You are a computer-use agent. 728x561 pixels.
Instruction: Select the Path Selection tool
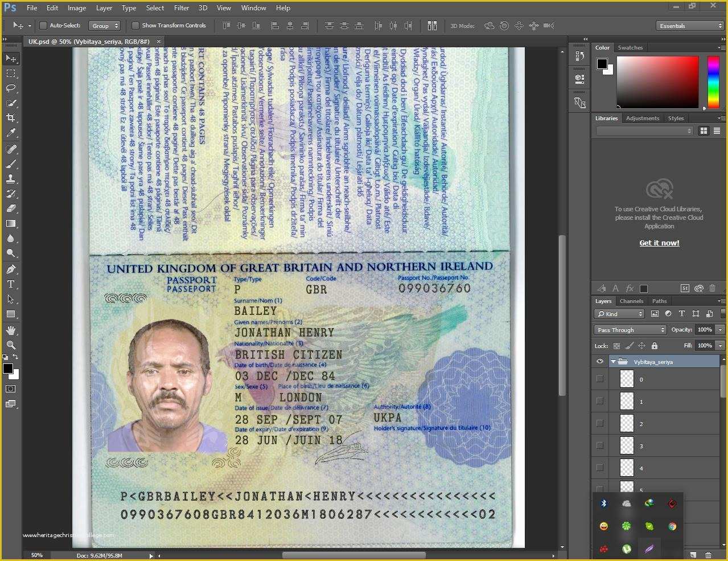tap(11, 299)
